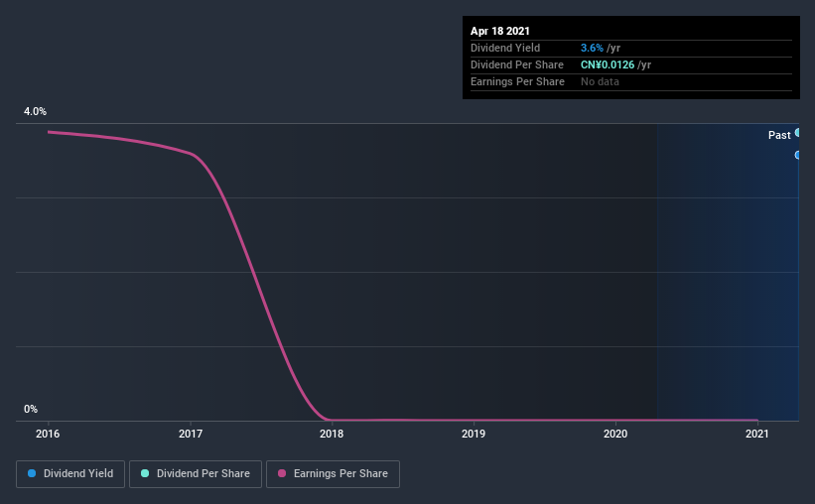Toggle the Earnings Per Share legend button

coord(333,474)
